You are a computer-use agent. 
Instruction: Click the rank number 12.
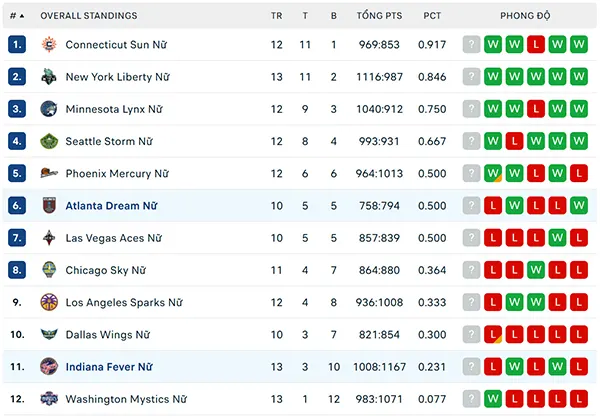(17, 399)
